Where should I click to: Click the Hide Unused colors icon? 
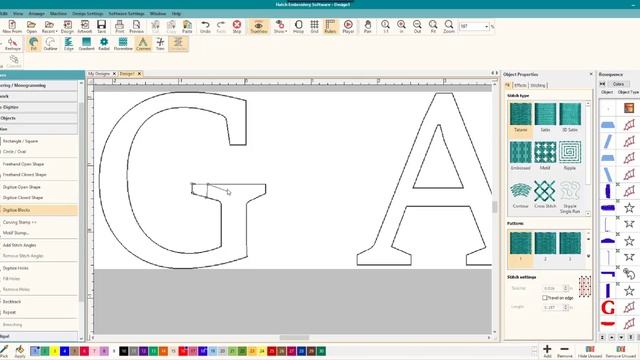(x=590, y=351)
